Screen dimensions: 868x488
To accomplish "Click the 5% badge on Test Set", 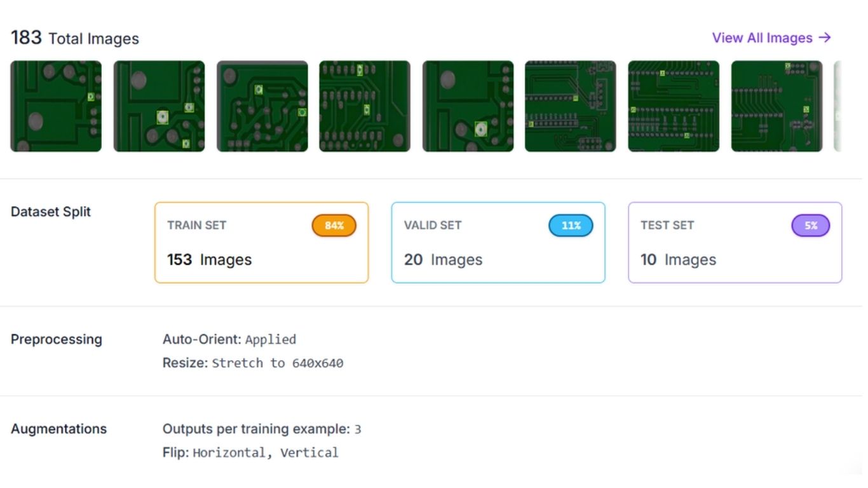I will click(810, 225).
